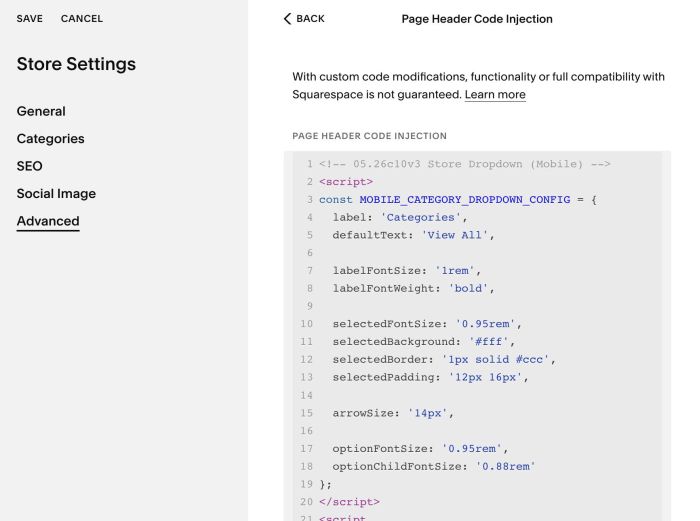Click the labelFontSize '1rem' line
This screenshot has height=521, width=700.
(x=406, y=271)
